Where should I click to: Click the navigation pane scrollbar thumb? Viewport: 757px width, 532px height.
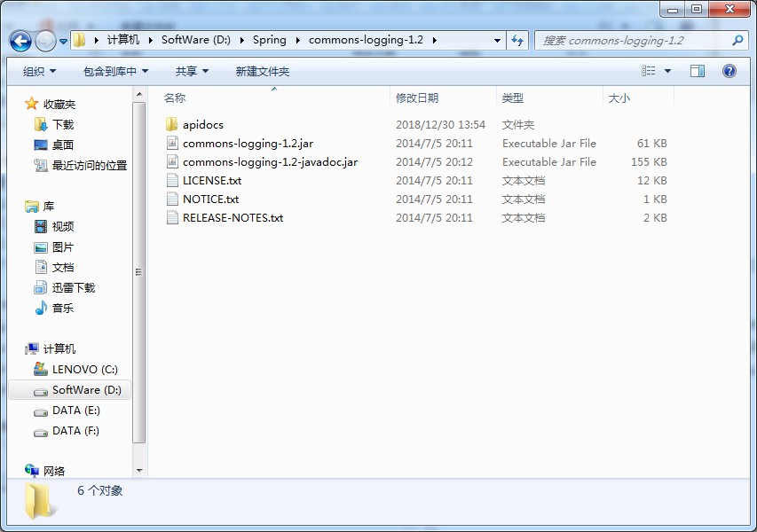pos(139,272)
